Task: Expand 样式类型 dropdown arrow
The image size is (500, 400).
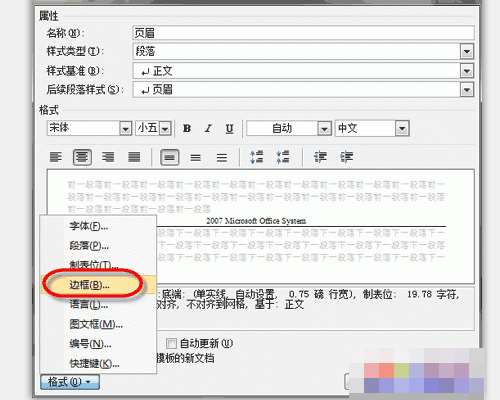Action: pos(467,52)
